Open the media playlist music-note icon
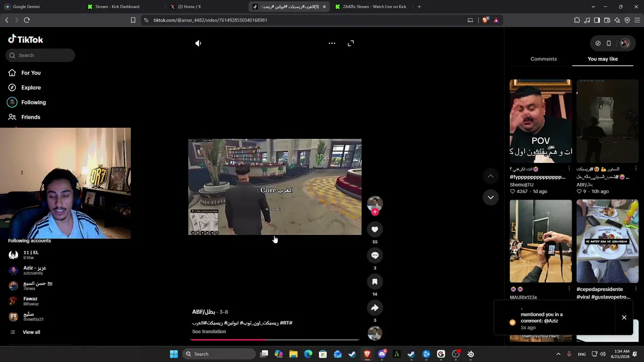 587,20
